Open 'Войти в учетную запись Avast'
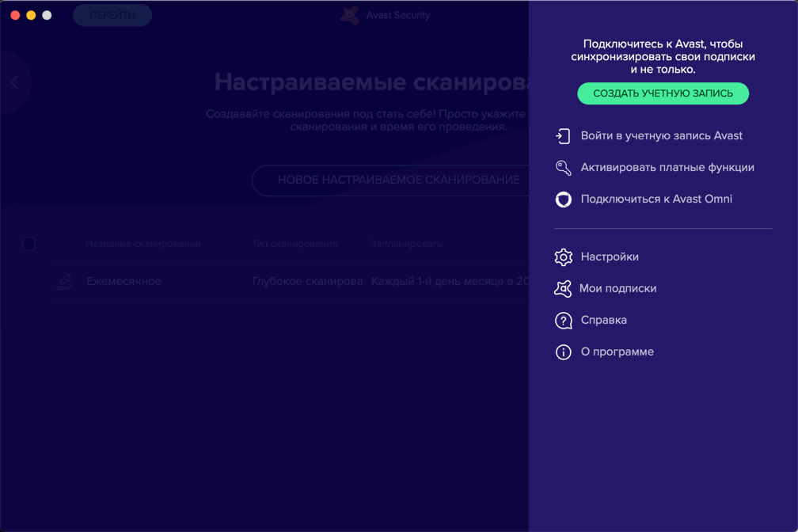This screenshot has width=798, height=532. [661, 136]
